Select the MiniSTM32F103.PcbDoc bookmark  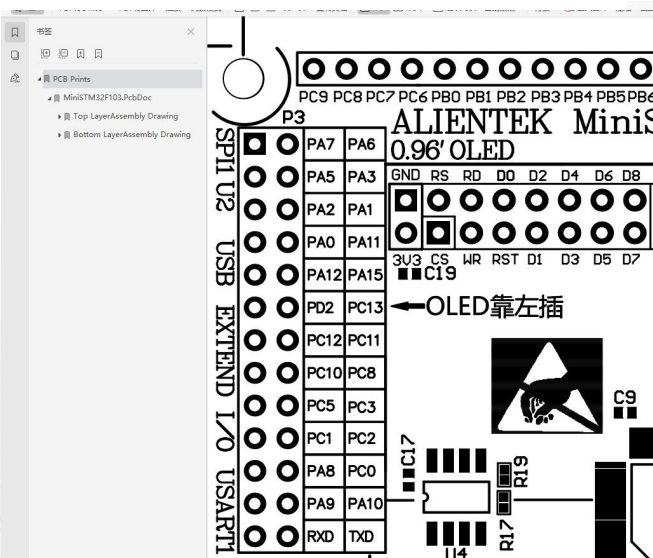pos(107,97)
